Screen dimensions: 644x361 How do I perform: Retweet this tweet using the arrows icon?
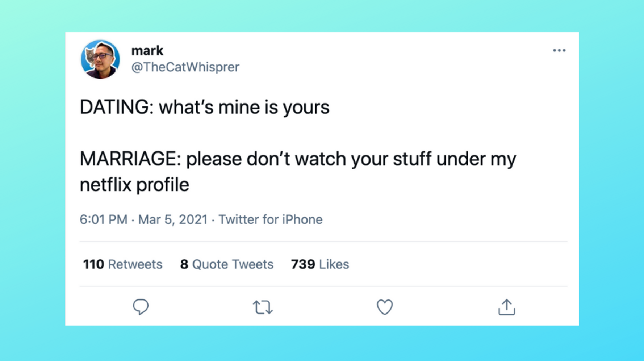tap(263, 307)
